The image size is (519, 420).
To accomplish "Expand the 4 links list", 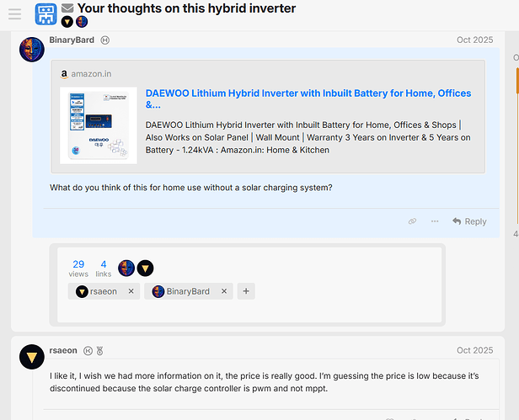I will tap(104, 268).
